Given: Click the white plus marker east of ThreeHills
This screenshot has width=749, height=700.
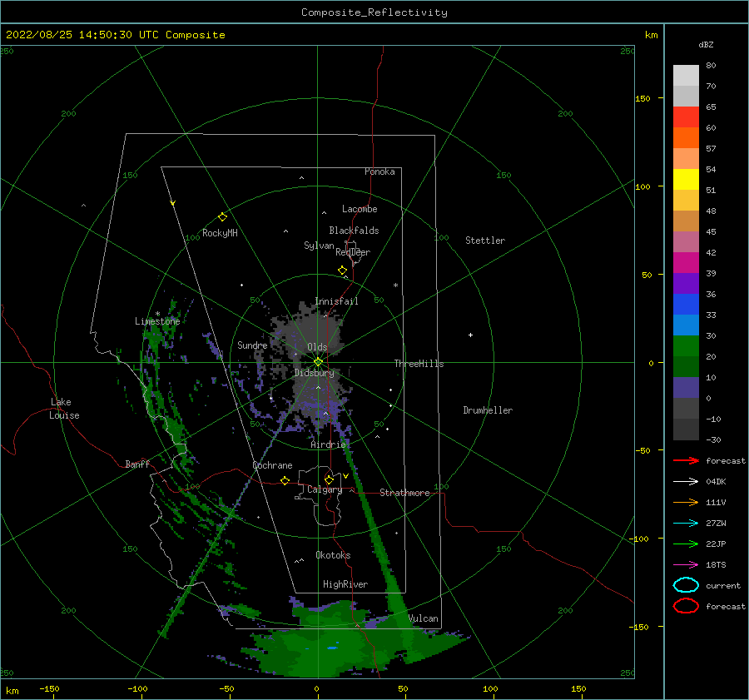Looking at the screenshot, I should coord(470,335).
